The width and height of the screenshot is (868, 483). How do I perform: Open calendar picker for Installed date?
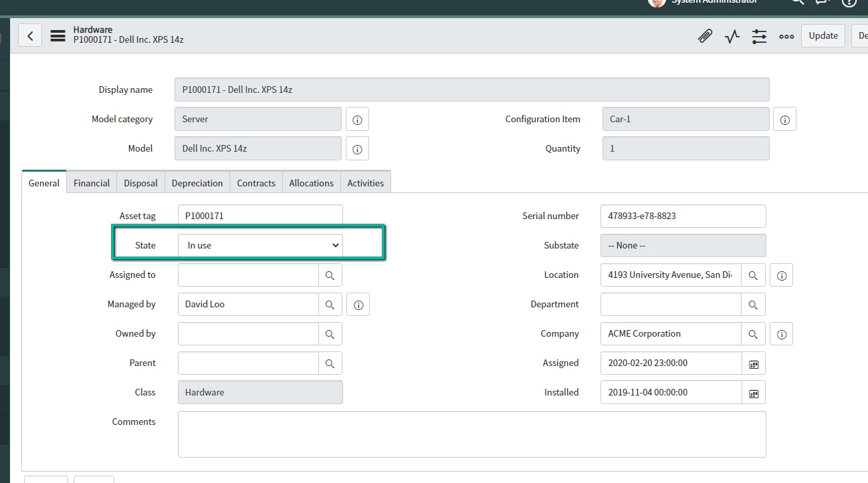click(754, 393)
